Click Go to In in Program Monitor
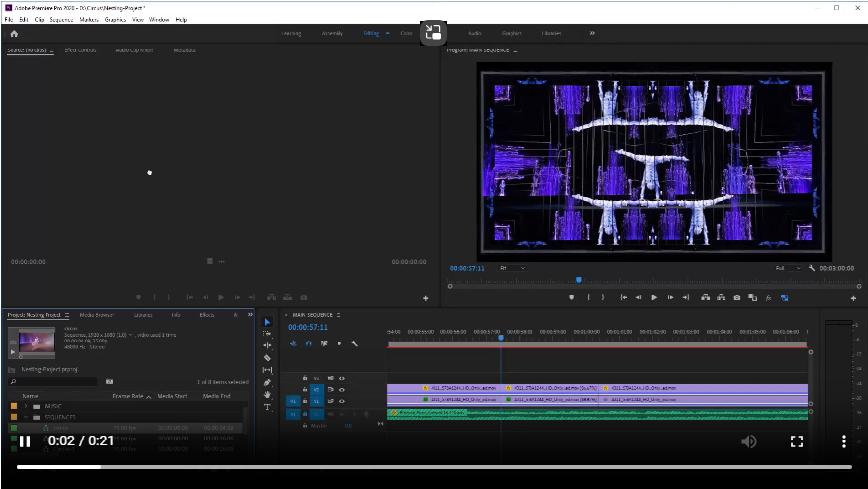The width and height of the screenshot is (868, 489). 623,297
